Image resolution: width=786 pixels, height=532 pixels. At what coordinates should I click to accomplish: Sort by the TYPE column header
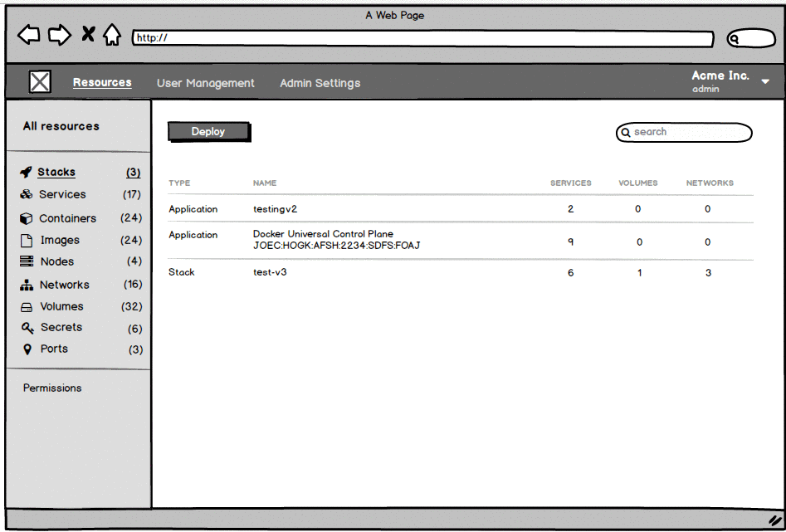point(179,183)
